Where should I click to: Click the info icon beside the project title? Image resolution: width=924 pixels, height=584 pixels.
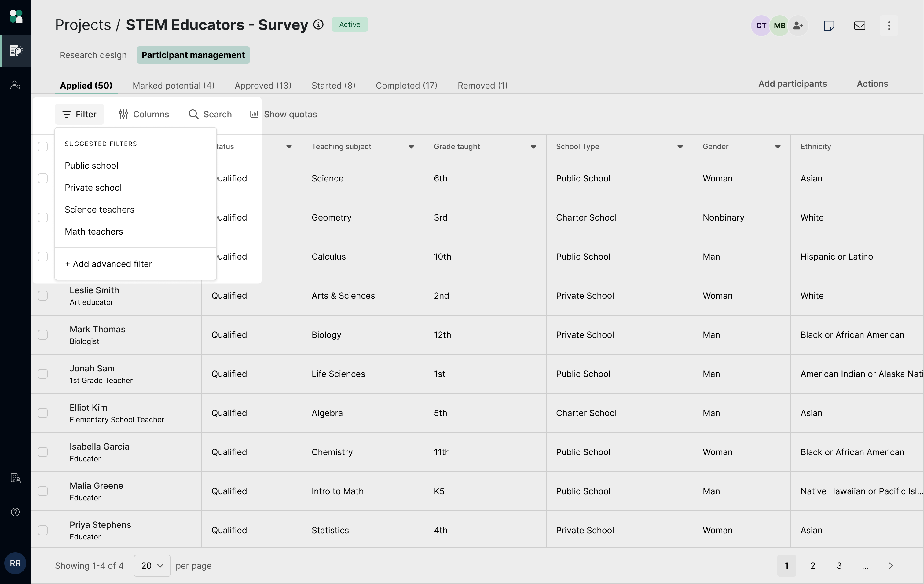pos(318,24)
